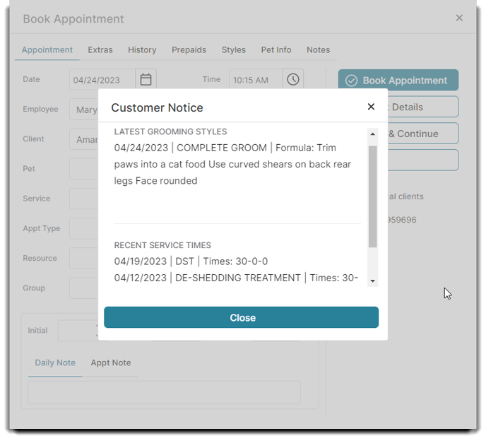
Task: Select the Appt Note tab
Action: point(110,362)
